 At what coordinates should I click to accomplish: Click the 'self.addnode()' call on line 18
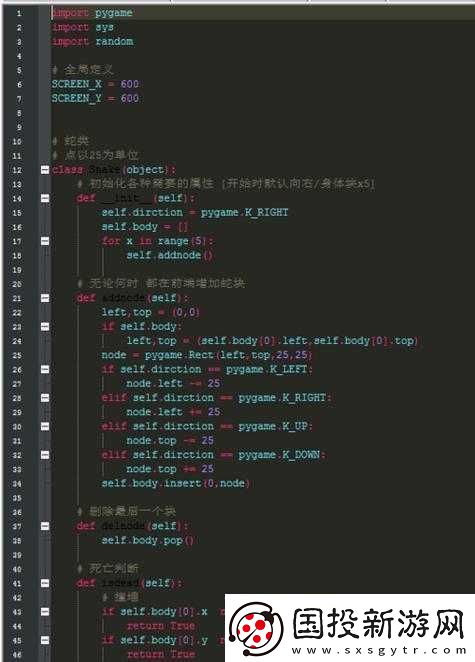tap(169, 255)
